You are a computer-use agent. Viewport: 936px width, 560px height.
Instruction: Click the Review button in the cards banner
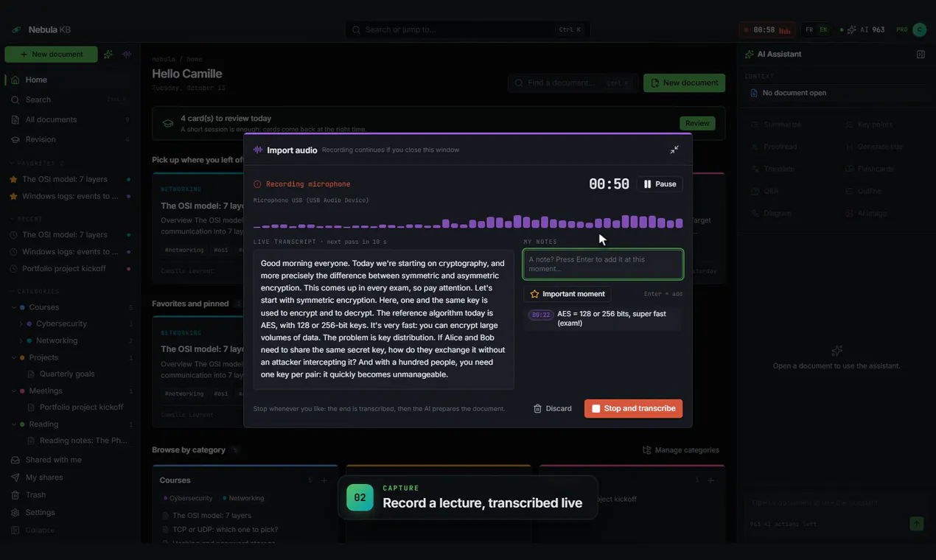point(697,123)
